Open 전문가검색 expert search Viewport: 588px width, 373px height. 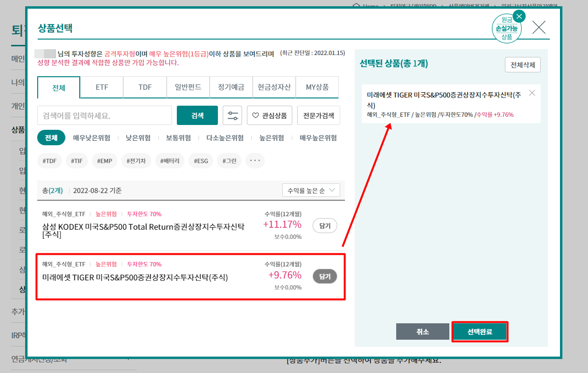pyautogui.click(x=318, y=115)
